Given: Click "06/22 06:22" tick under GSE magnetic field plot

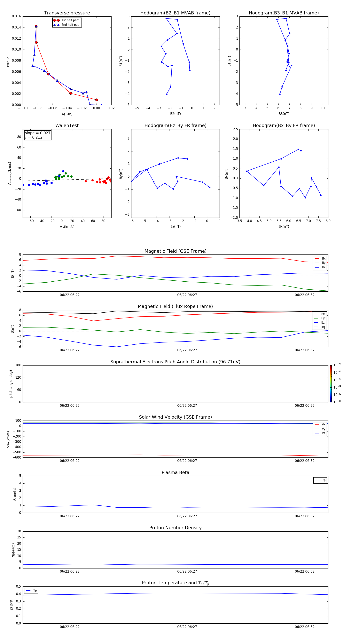Looking at the screenshot, I should click(x=70, y=295).
